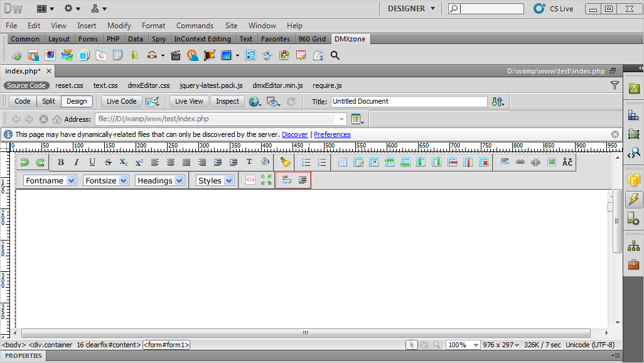Switch to Split view

tap(48, 101)
